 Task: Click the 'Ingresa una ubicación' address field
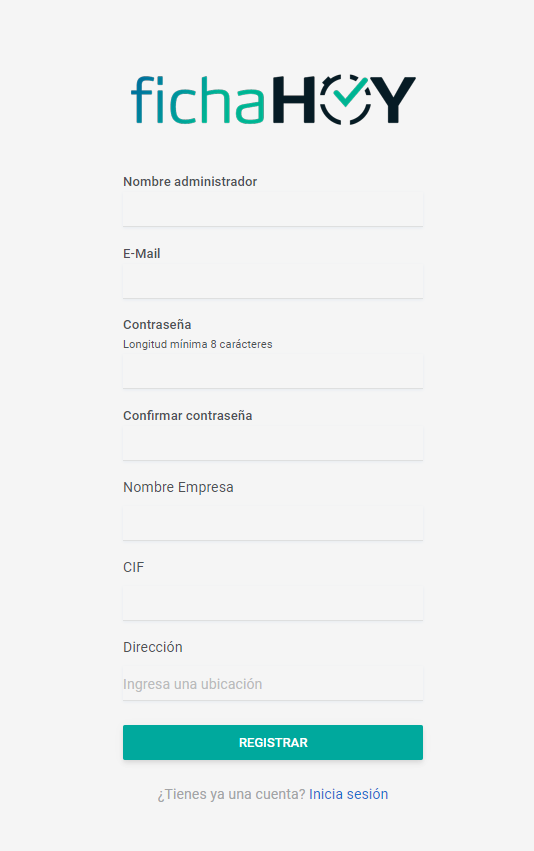(273, 684)
